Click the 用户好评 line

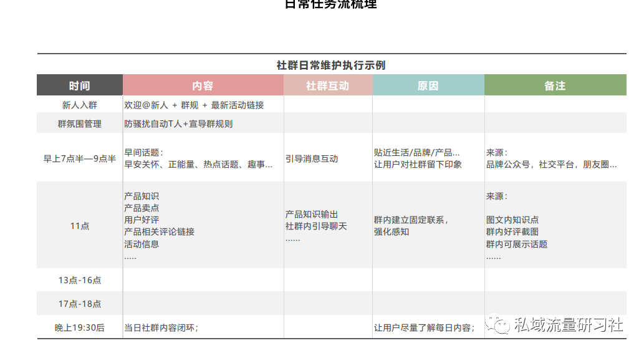coord(142,220)
